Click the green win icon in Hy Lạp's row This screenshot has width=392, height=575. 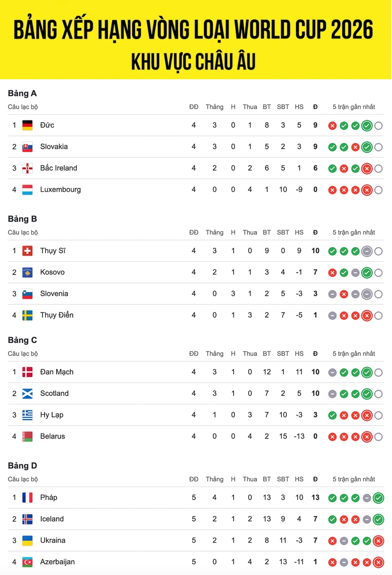(332, 416)
